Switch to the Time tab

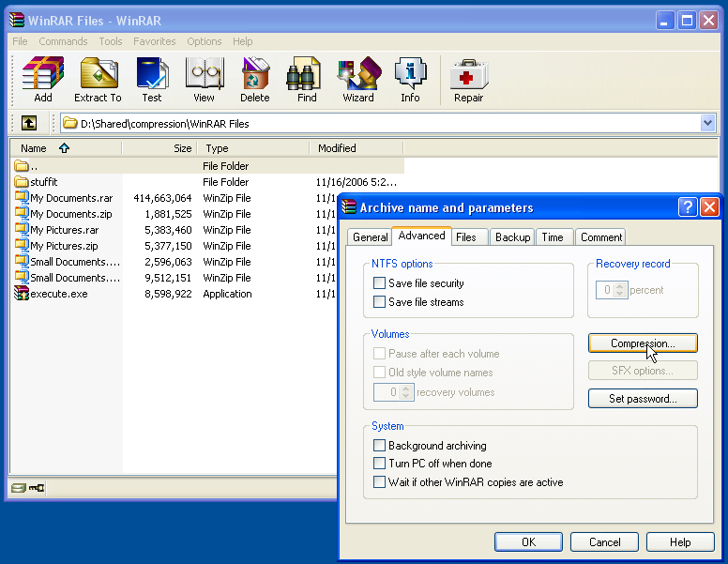pyautogui.click(x=553, y=236)
